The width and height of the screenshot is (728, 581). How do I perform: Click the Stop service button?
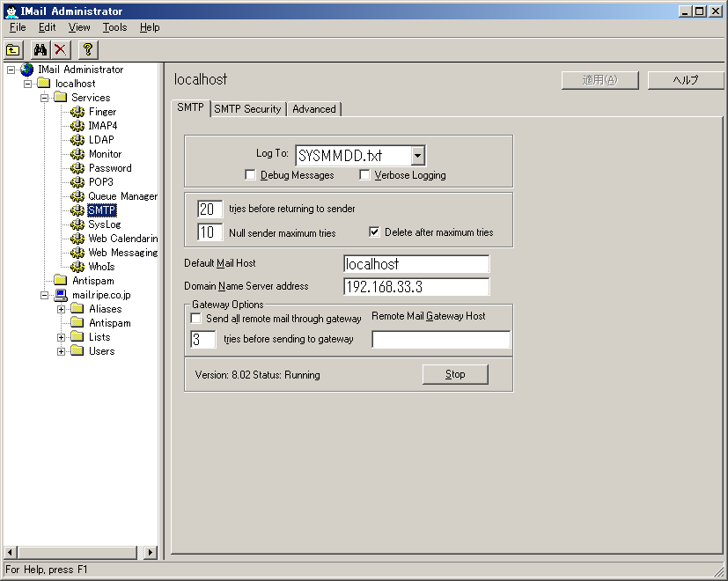click(x=455, y=374)
